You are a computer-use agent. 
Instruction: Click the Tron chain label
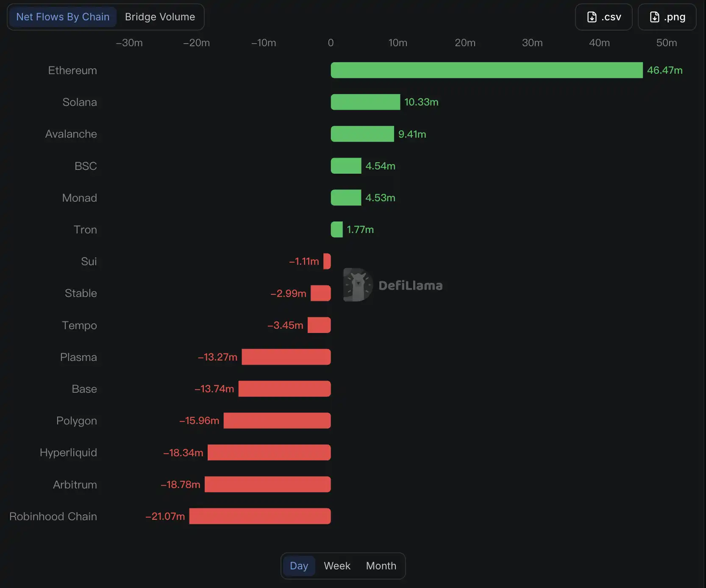coord(85,230)
